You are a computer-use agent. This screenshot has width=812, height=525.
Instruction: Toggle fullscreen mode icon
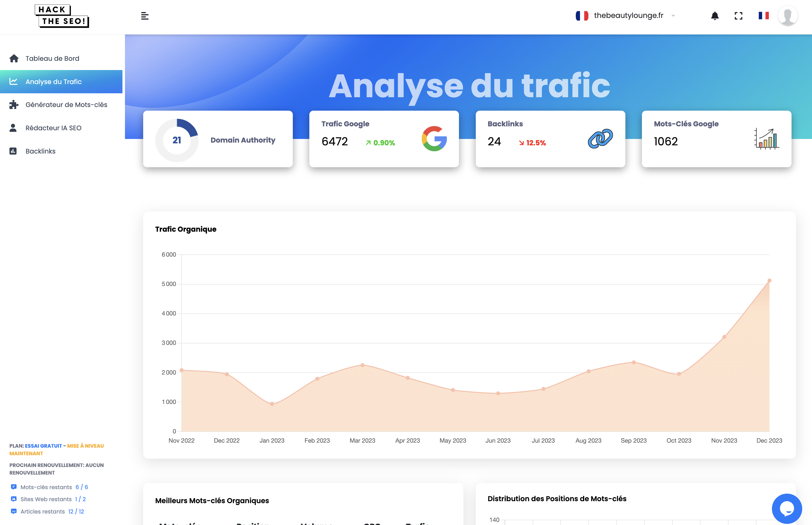(x=738, y=16)
